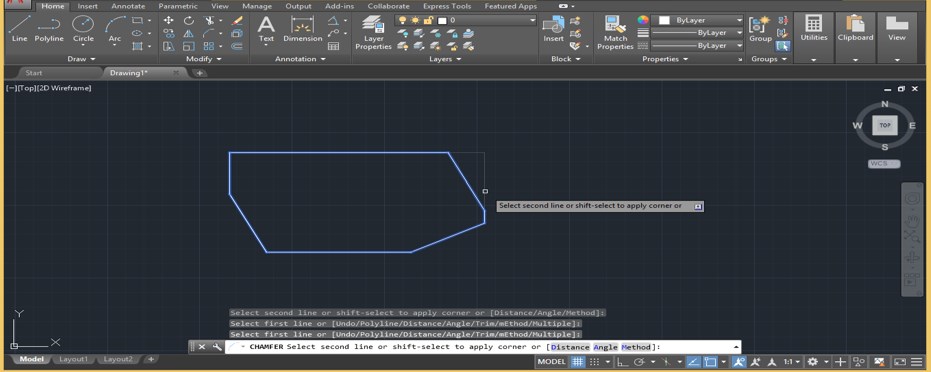Expand the Annotation panel
This screenshot has width=931, height=372.
300,59
